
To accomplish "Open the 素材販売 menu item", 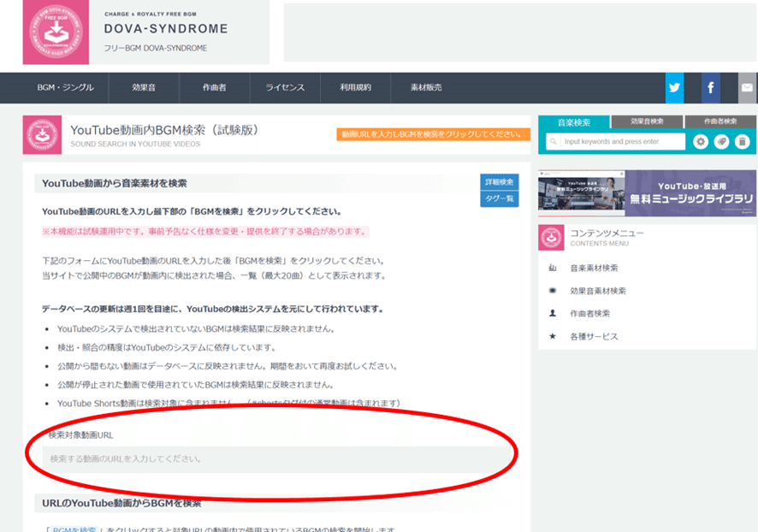I will click(x=426, y=87).
